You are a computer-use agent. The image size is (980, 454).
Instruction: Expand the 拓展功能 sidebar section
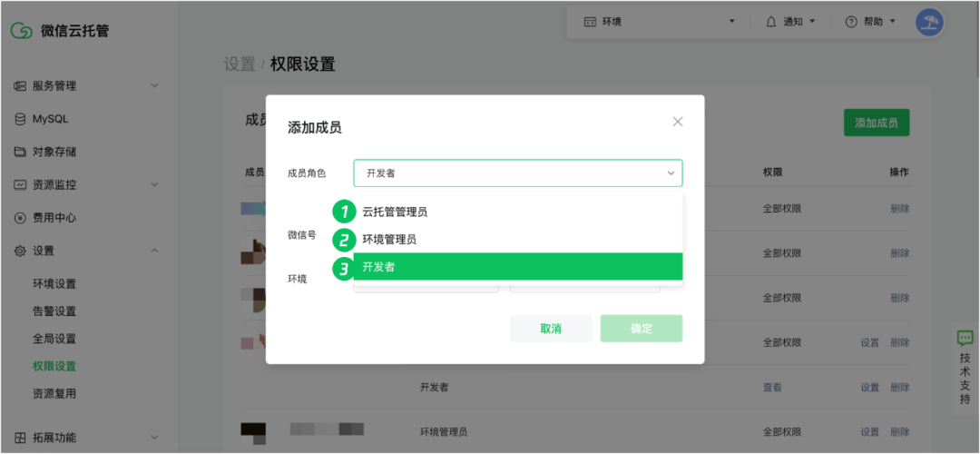(154, 437)
